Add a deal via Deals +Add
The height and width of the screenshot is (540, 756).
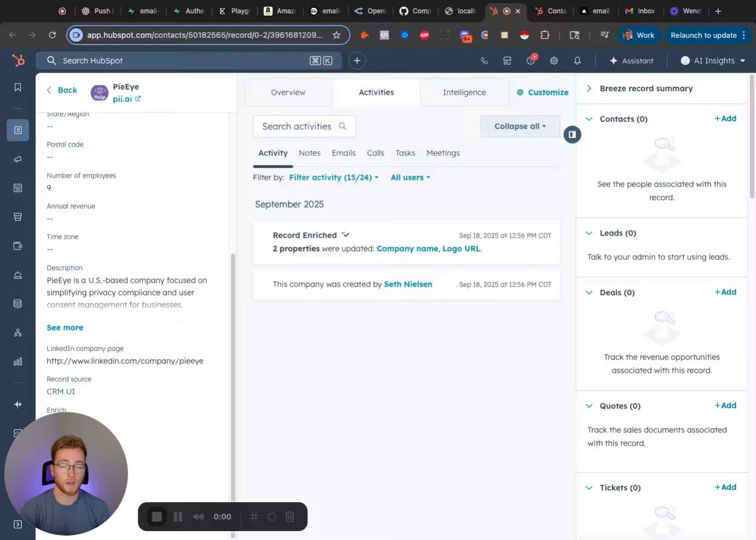click(725, 292)
